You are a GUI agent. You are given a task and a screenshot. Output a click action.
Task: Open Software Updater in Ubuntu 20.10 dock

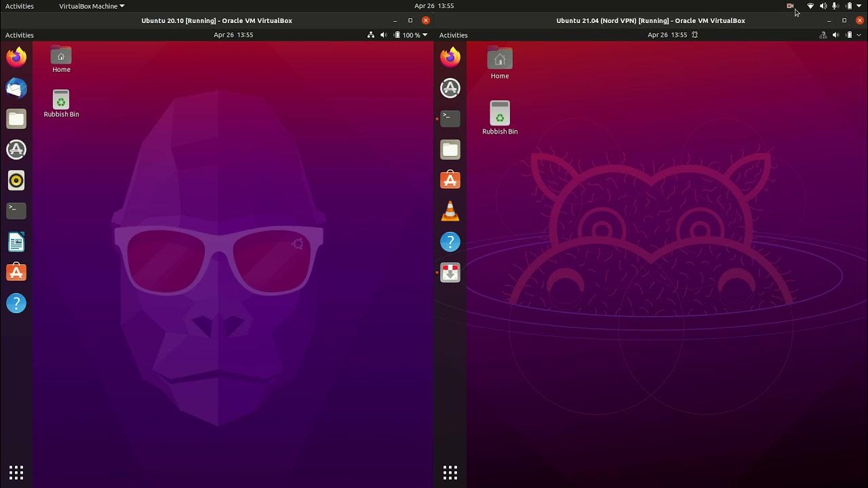pyautogui.click(x=16, y=150)
